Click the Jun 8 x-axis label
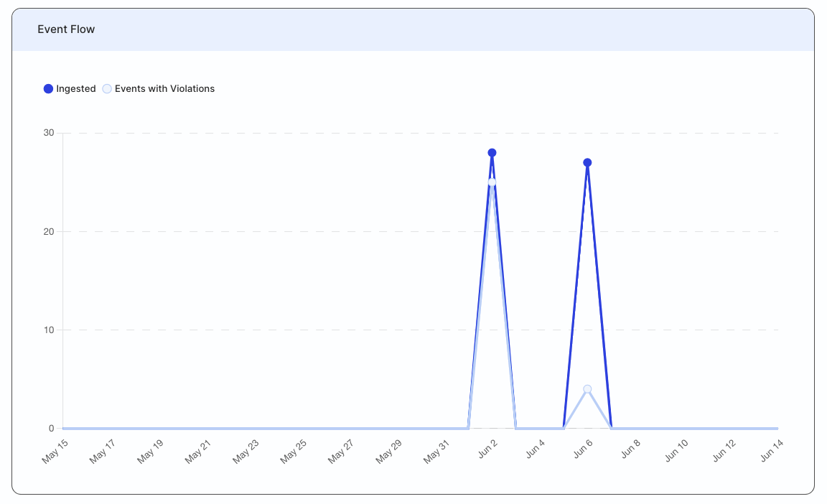The height and width of the screenshot is (504, 827). [x=630, y=449]
